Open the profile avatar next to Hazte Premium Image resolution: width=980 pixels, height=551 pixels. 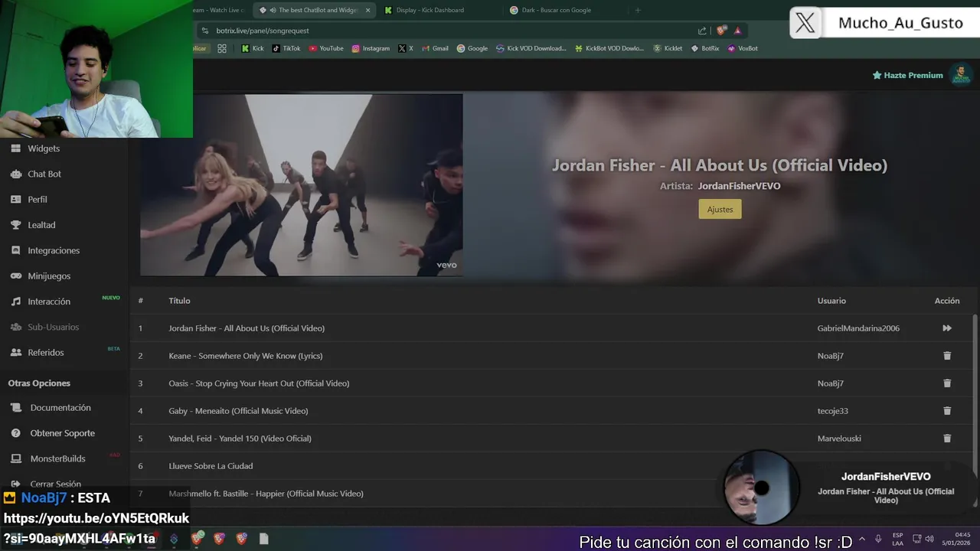coord(960,75)
